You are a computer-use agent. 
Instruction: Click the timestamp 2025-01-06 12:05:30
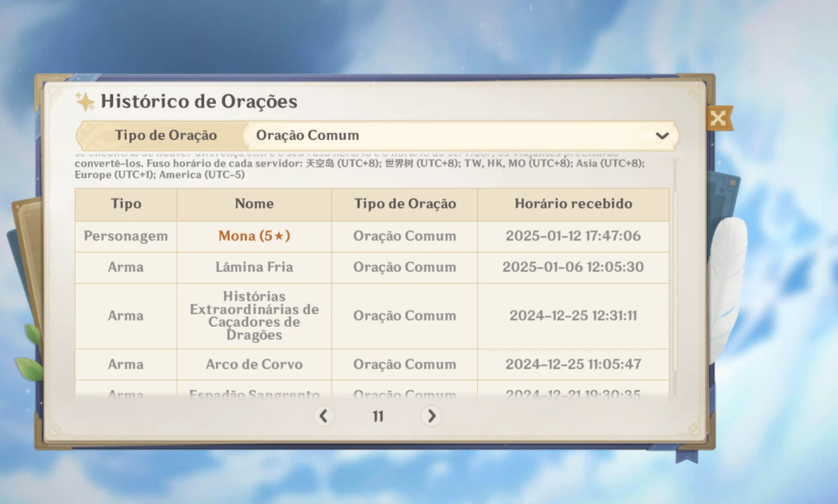[573, 268]
